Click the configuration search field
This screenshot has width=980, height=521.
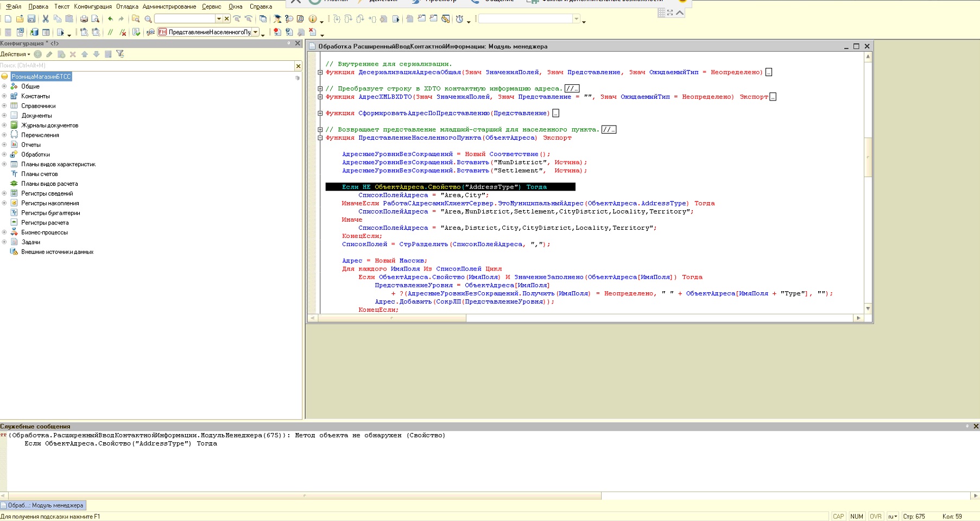point(147,66)
